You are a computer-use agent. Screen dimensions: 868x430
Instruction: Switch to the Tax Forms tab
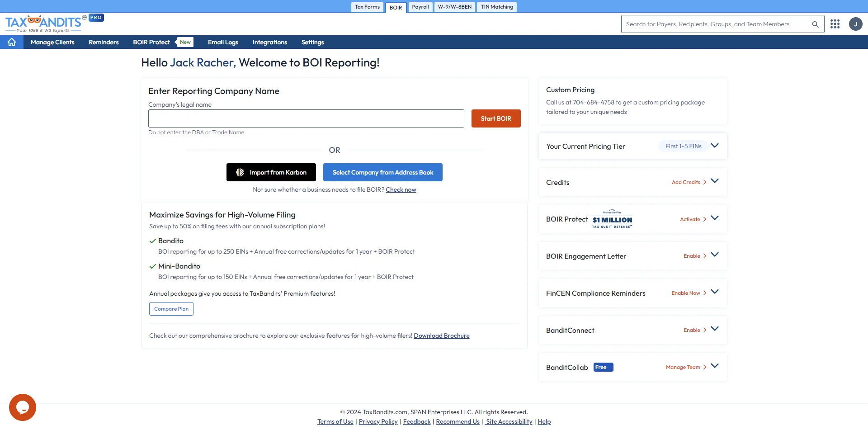tap(367, 7)
